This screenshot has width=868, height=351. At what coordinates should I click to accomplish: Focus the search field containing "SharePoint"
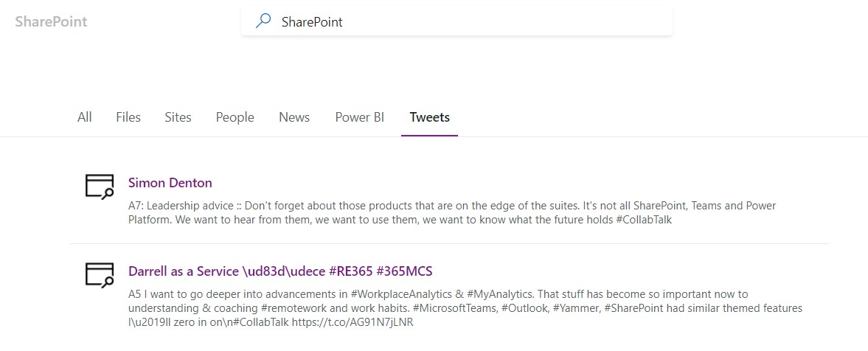[x=472, y=21]
